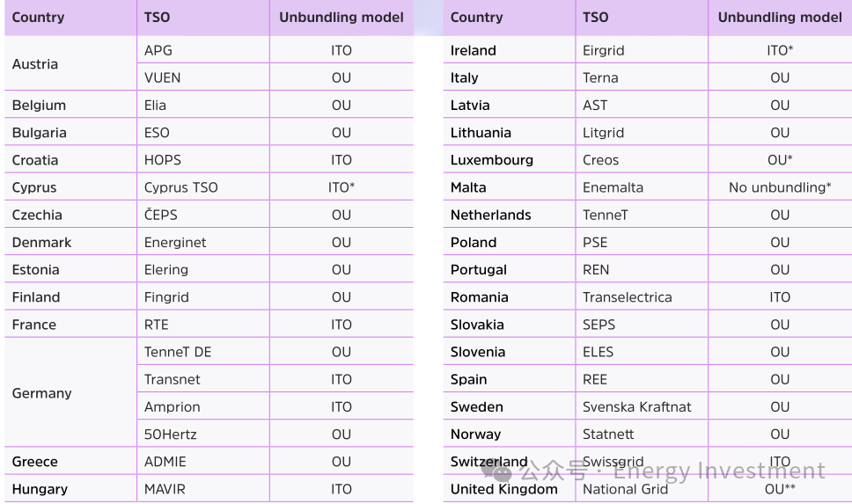
Task: Select the 50Hertz TSO cell
Action: click(x=172, y=435)
